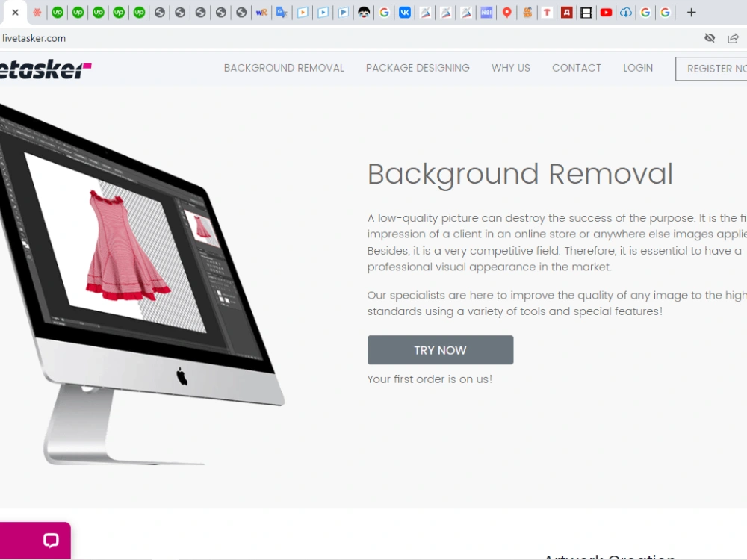747x560 pixels.
Task: Open Package Designing menu item
Action: tap(418, 68)
